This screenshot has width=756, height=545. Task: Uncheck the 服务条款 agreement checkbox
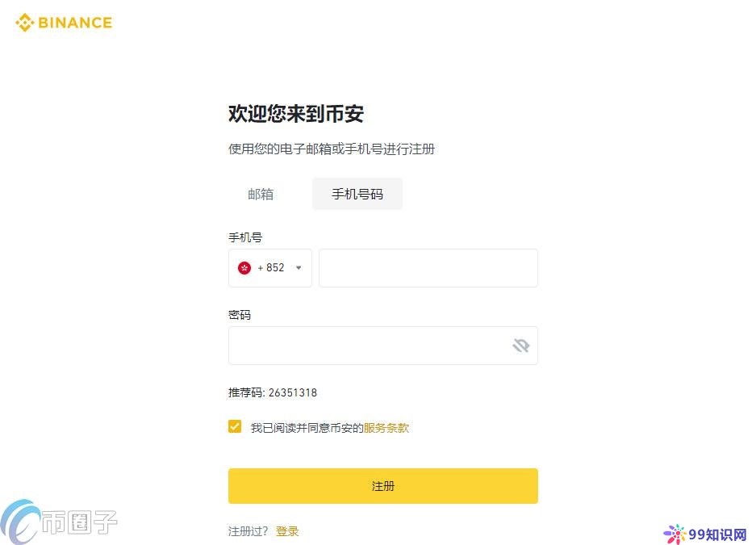(x=235, y=426)
